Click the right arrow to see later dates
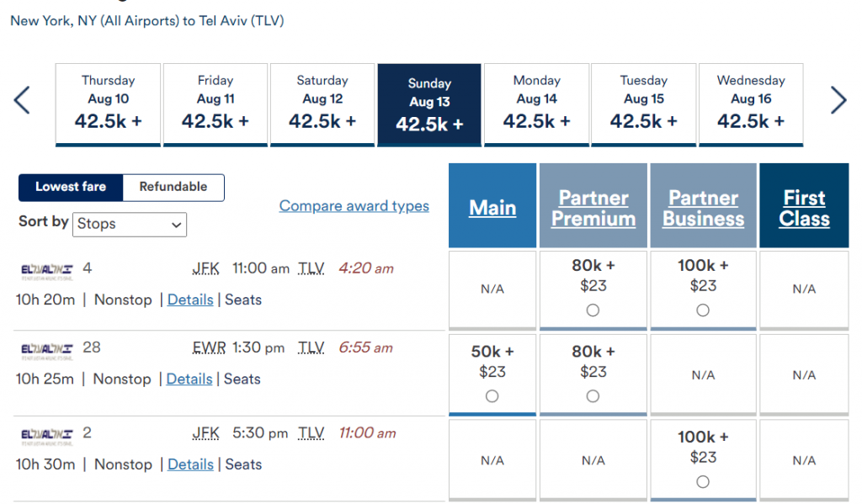 point(838,99)
